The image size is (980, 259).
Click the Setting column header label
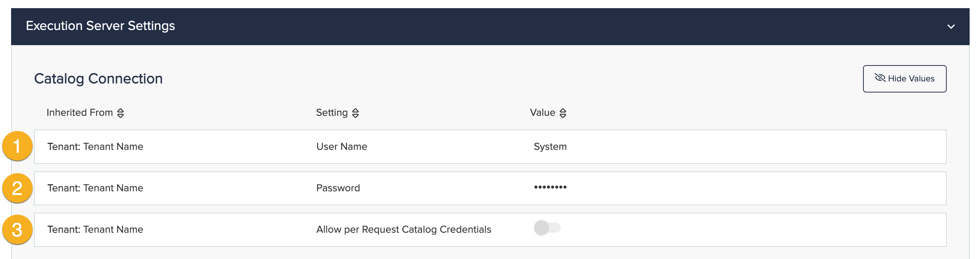click(332, 112)
